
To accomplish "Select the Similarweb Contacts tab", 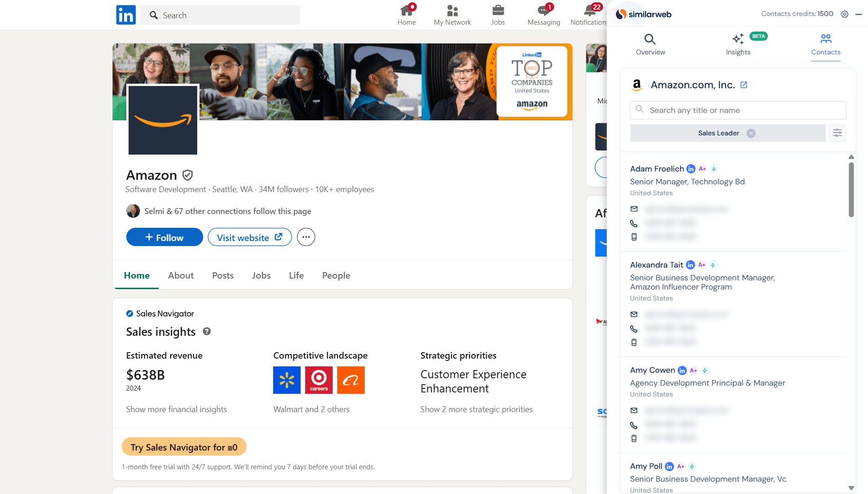I will tap(826, 45).
